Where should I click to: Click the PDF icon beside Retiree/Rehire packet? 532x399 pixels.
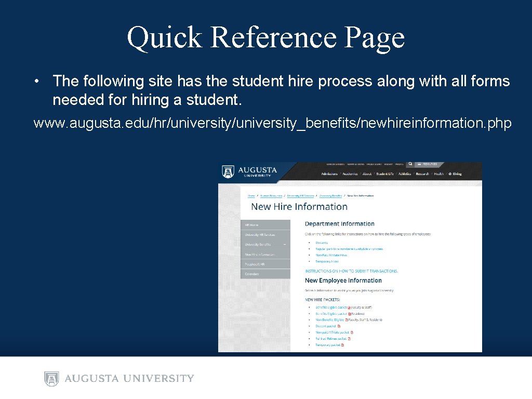pos(350,339)
